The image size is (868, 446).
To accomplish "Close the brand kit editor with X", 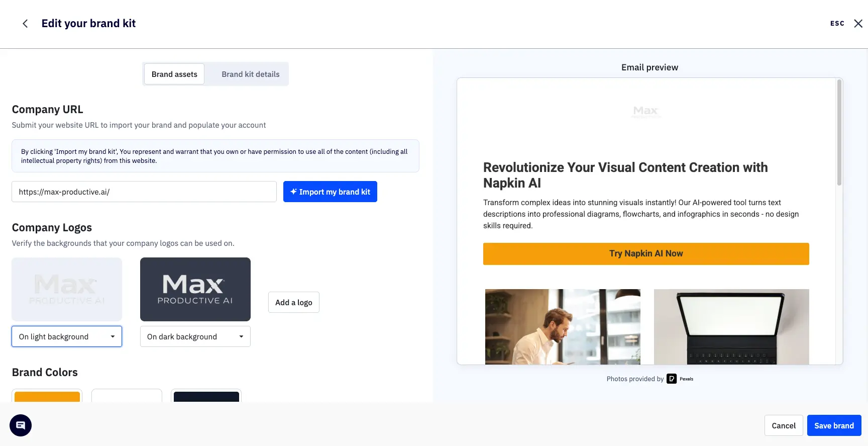I will [x=858, y=24].
